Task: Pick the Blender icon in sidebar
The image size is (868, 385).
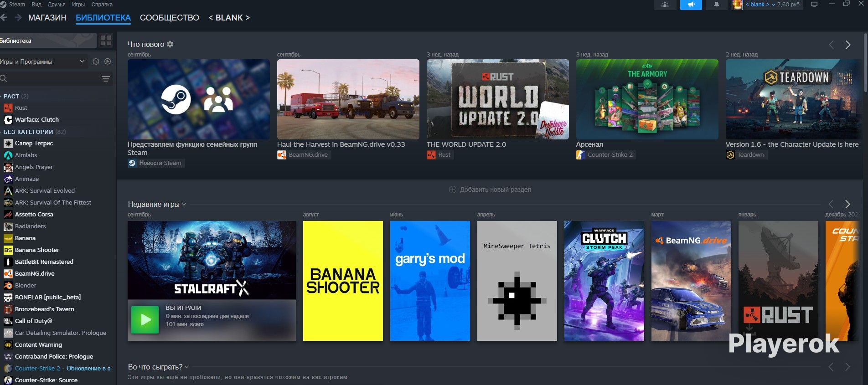Action: click(8, 286)
